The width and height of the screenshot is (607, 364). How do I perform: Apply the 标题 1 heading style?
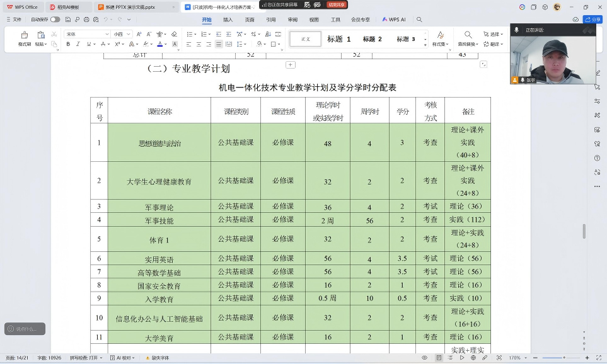coord(338,39)
